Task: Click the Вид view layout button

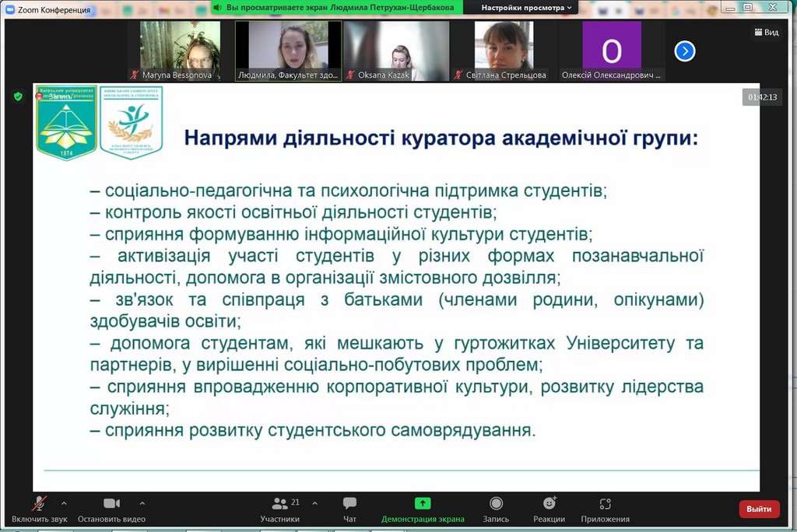Action: click(x=766, y=33)
